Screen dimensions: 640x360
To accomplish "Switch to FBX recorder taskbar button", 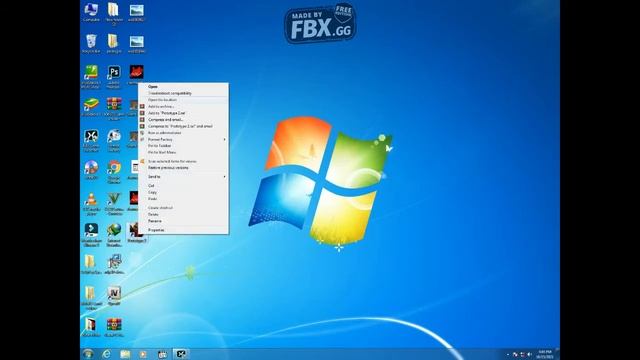I will click(x=181, y=354).
